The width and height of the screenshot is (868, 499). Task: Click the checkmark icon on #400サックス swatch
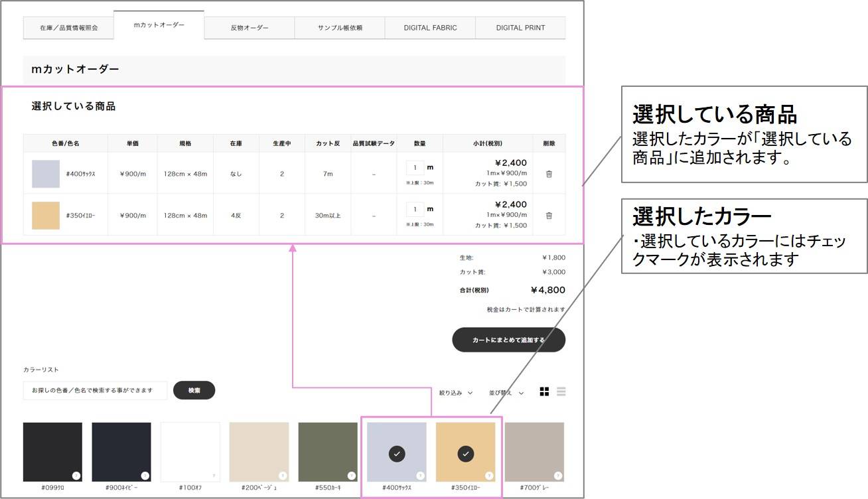[x=396, y=454]
